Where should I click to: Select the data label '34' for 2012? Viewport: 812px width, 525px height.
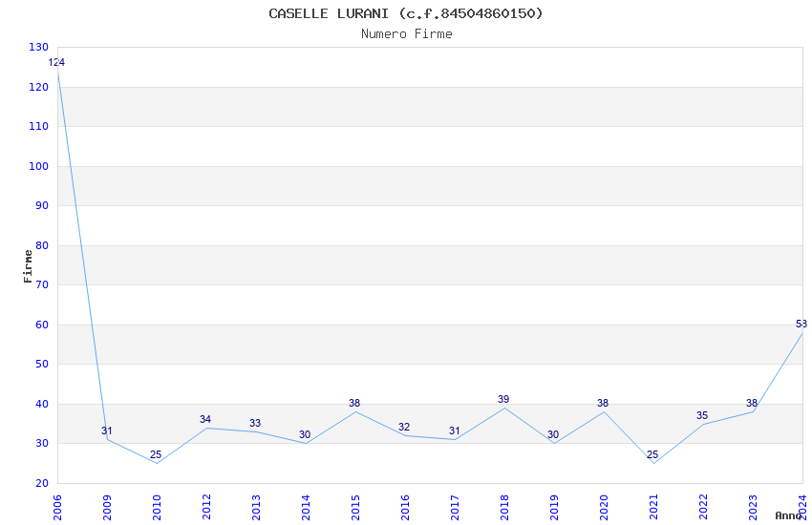pyautogui.click(x=205, y=419)
